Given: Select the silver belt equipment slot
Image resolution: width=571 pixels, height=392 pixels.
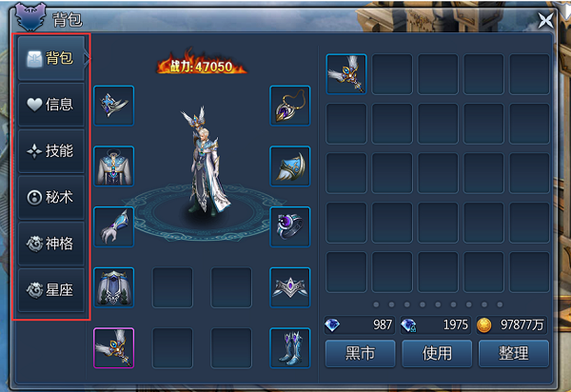Looking at the screenshot, I should [x=290, y=287].
